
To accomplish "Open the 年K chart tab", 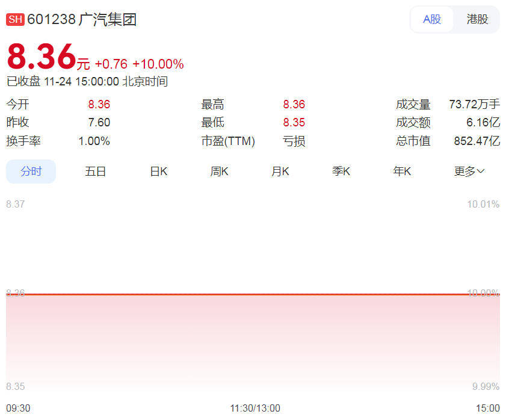I will tap(402, 171).
